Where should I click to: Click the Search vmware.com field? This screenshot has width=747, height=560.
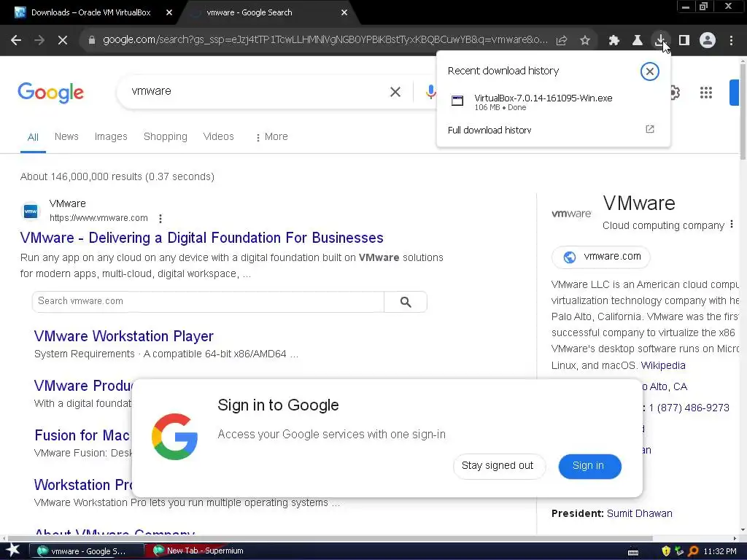[x=208, y=301]
